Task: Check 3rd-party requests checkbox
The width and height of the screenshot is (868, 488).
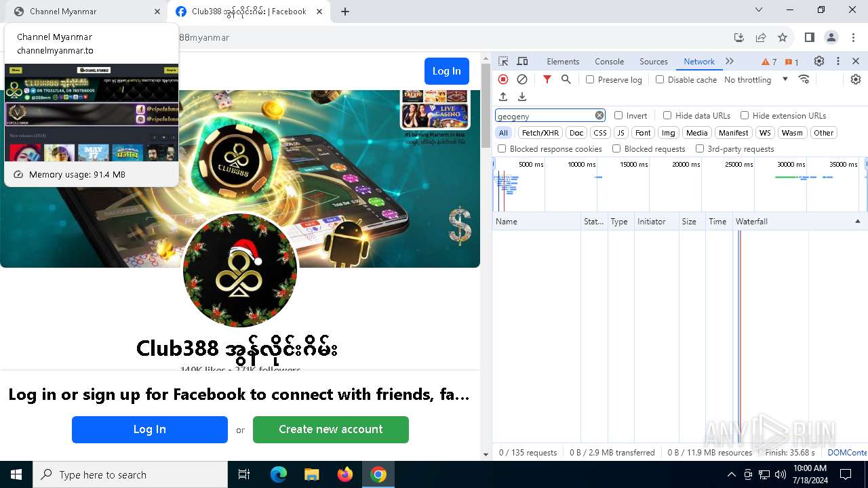Action: click(x=700, y=148)
